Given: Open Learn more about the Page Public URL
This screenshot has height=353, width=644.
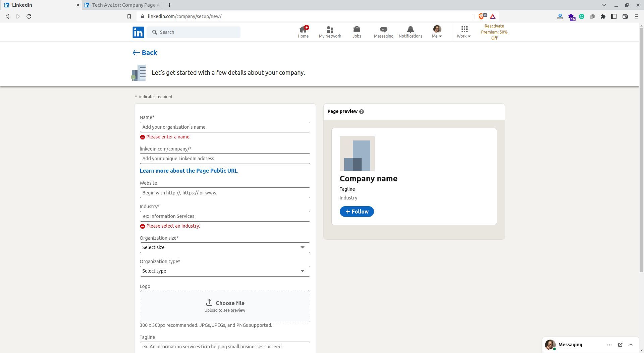Looking at the screenshot, I should 189,171.
